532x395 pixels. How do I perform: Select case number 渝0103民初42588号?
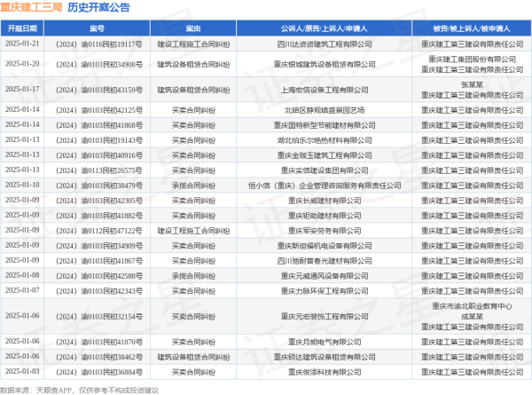99,276
